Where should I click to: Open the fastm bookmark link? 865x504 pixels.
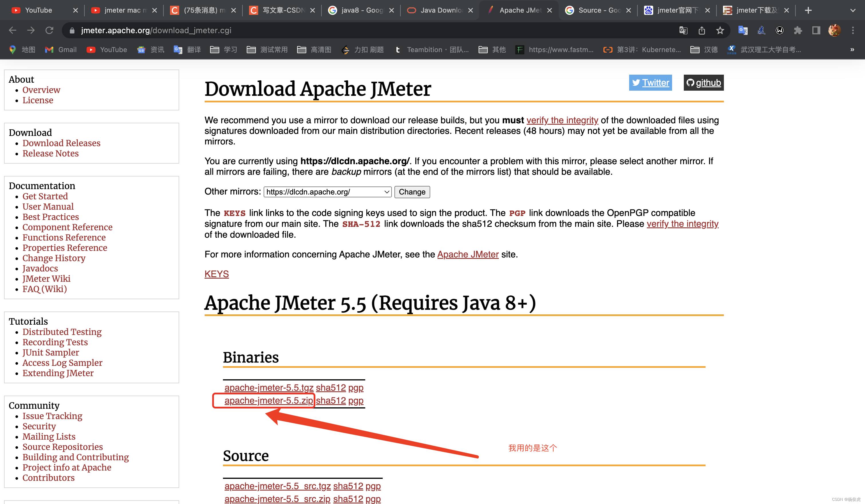pos(554,50)
